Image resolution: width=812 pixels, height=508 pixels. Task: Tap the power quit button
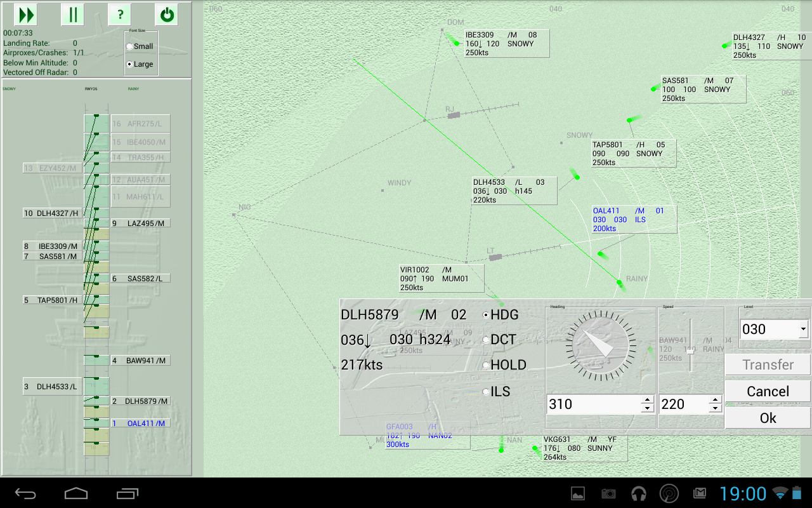pyautogui.click(x=167, y=15)
